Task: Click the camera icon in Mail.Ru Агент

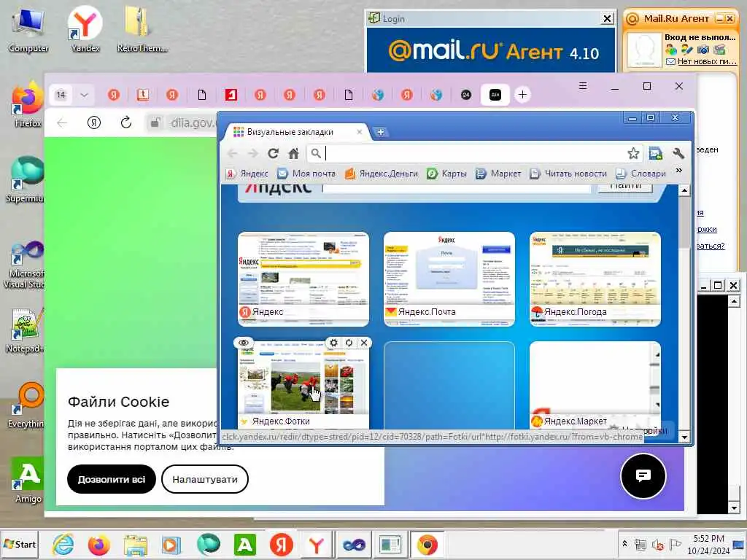Action: 703,50
